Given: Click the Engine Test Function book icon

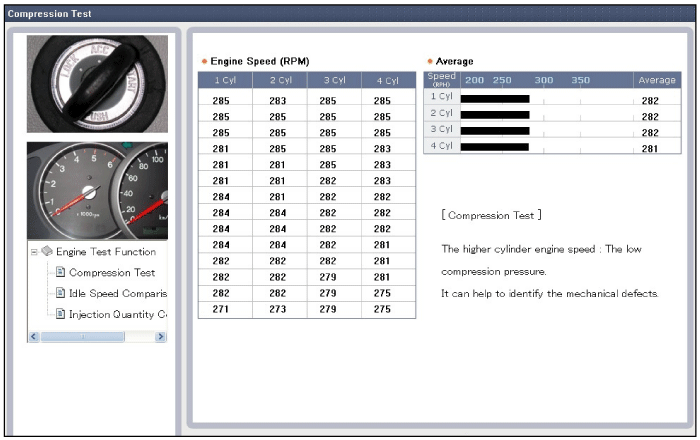Looking at the screenshot, I should [x=47, y=251].
